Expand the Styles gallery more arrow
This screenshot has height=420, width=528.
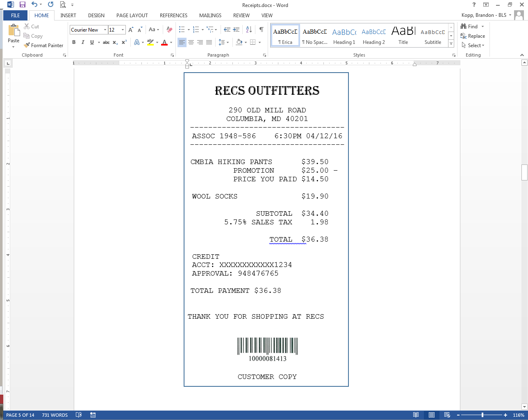[451, 44]
